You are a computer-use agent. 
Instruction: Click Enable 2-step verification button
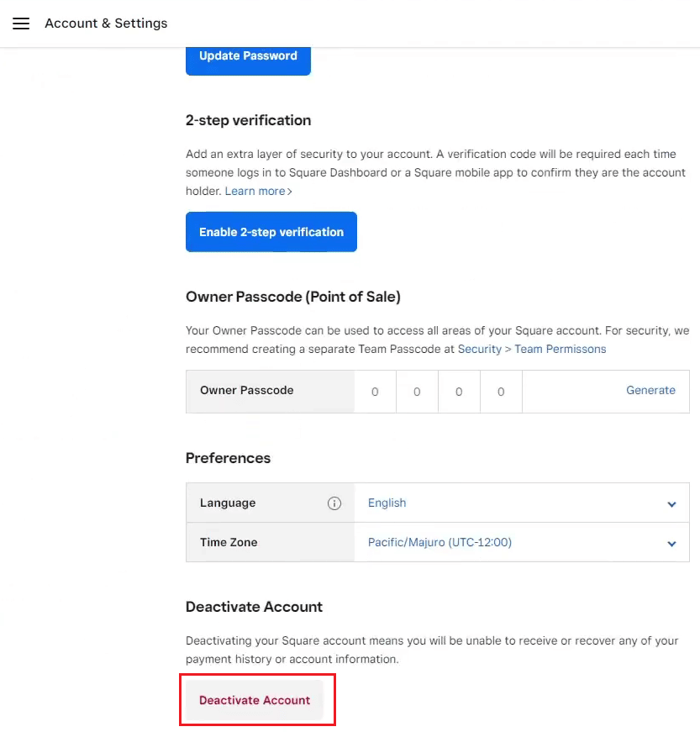(x=271, y=232)
